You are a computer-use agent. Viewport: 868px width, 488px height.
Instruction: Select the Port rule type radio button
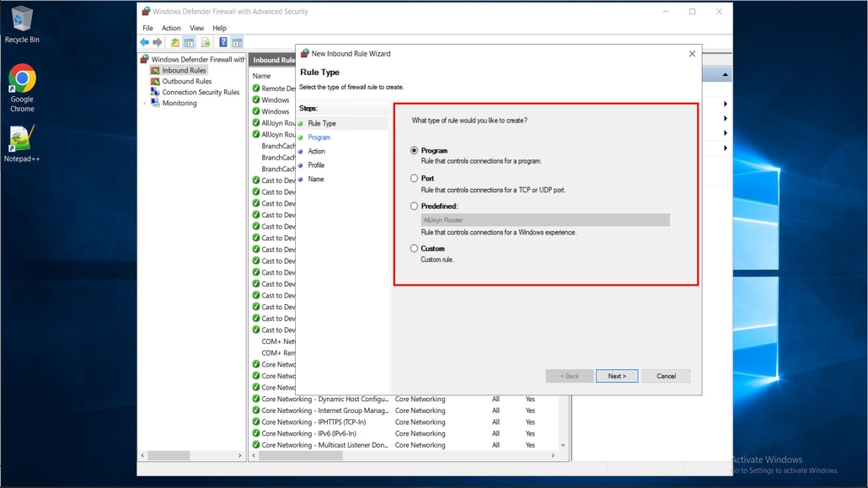click(x=414, y=179)
